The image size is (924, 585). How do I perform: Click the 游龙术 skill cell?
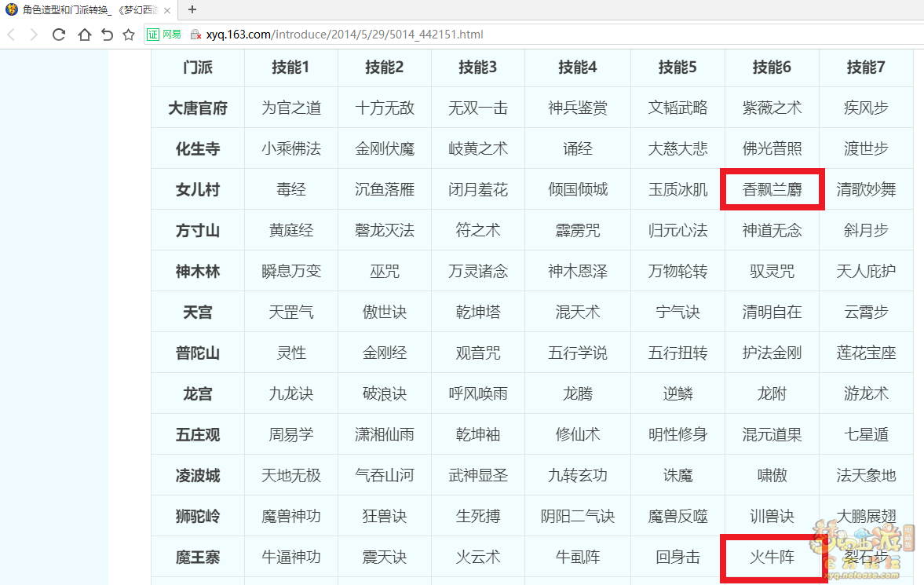(866, 393)
